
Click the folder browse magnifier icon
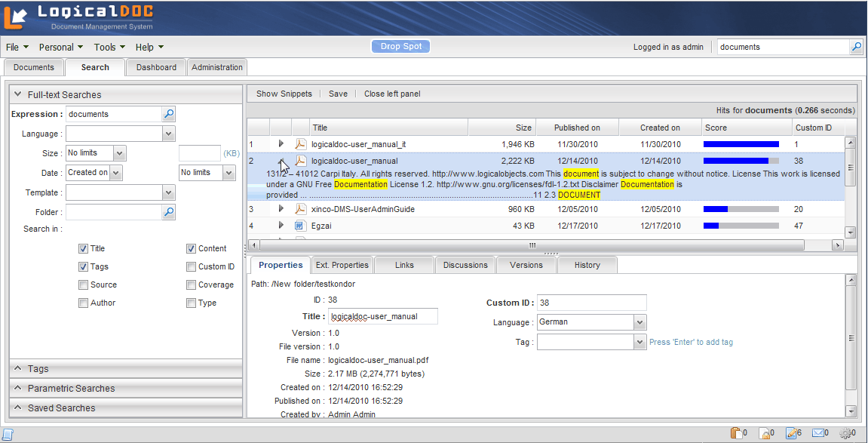(x=169, y=211)
